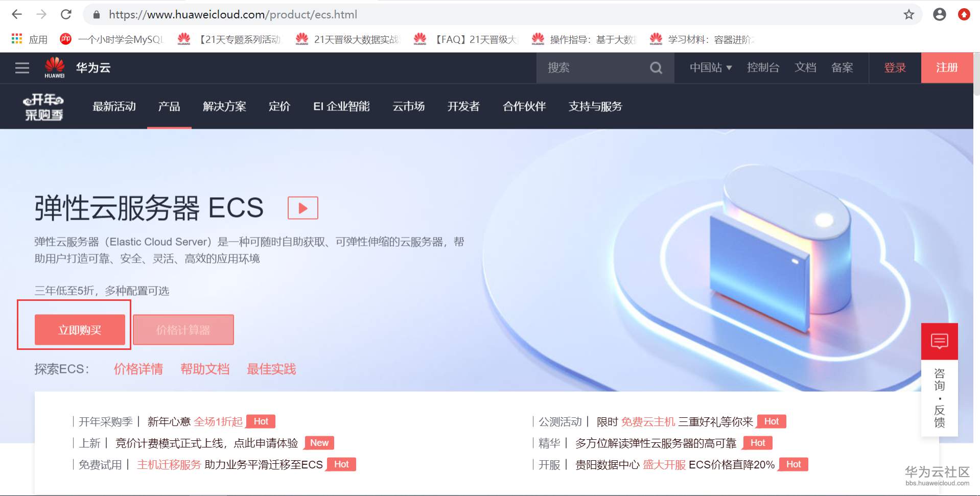Play the ECS intro video

pyautogui.click(x=303, y=208)
